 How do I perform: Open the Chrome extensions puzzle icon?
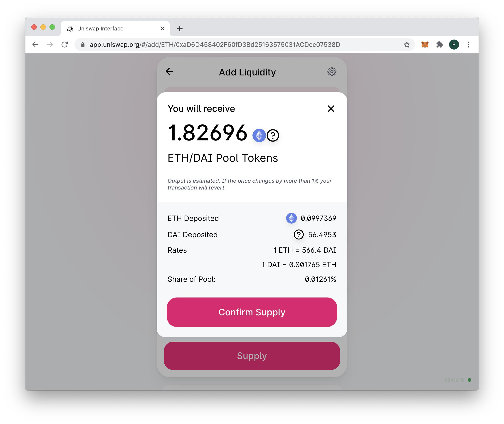pyautogui.click(x=439, y=45)
